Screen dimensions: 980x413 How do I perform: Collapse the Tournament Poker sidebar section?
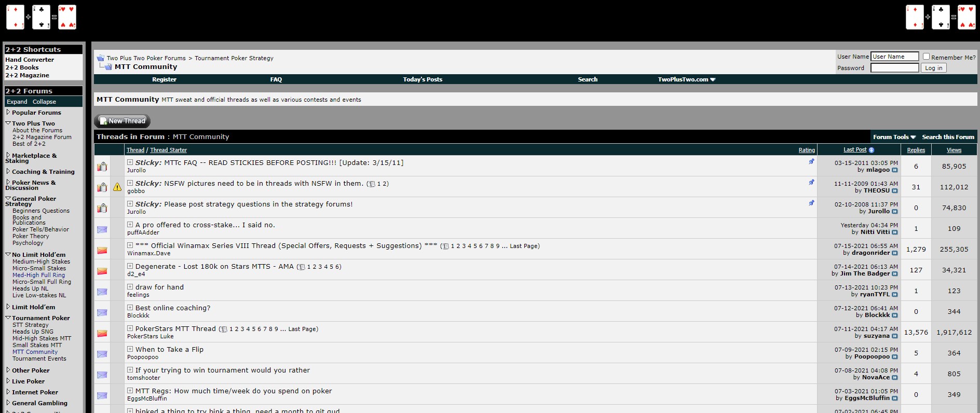pos(8,318)
